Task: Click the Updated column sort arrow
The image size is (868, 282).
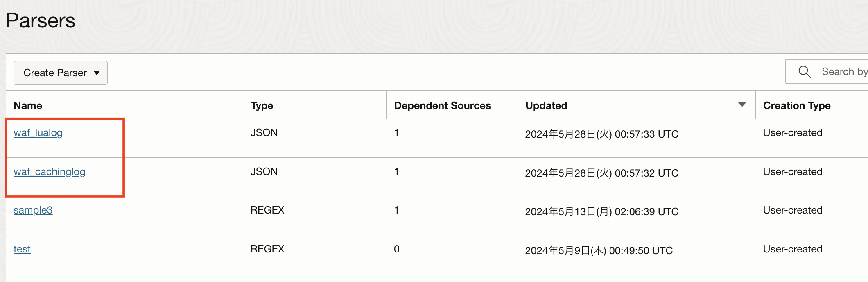Action: tap(742, 105)
